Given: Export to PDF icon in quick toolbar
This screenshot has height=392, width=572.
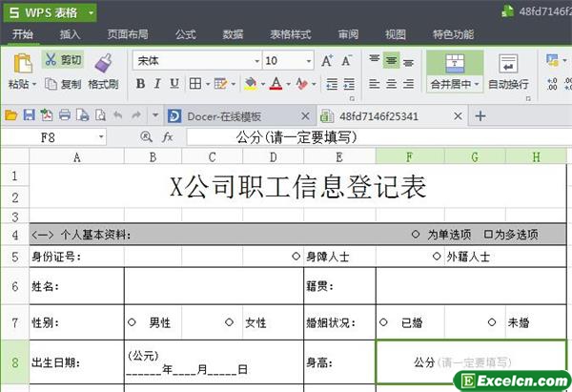Looking at the screenshot, I should tap(47, 115).
